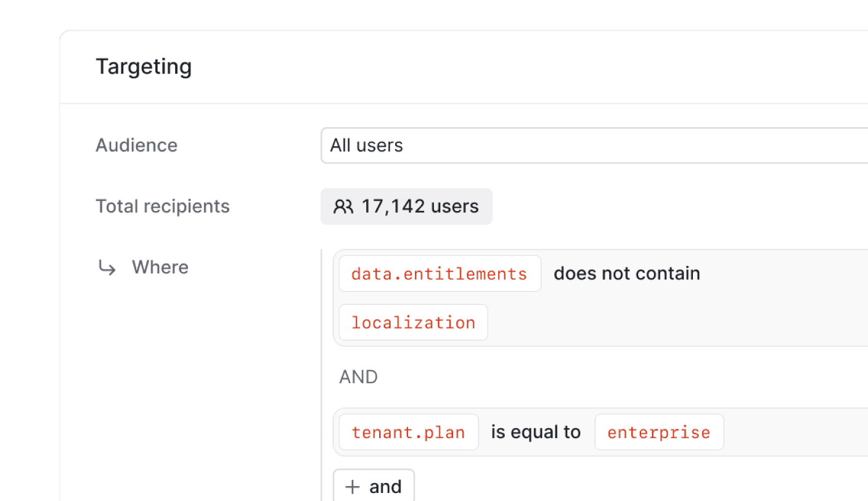
Task: Click the 'and' button to add a condition
Action: coord(374,486)
